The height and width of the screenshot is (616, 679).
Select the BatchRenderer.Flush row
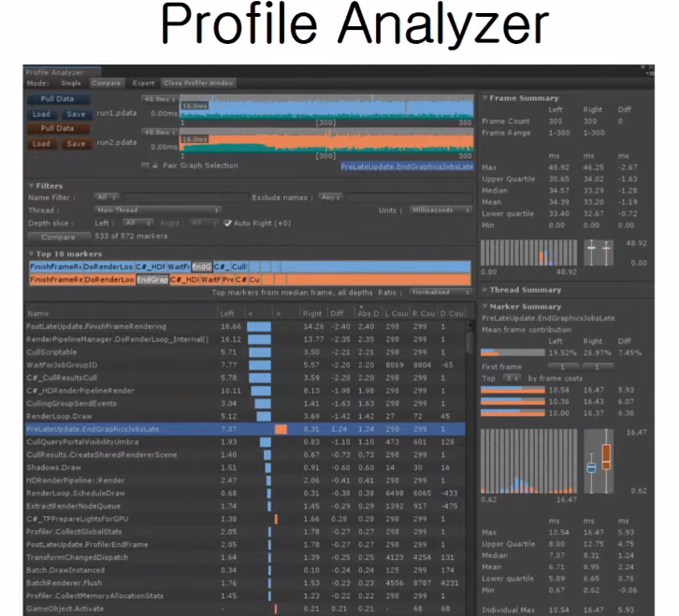point(245,583)
